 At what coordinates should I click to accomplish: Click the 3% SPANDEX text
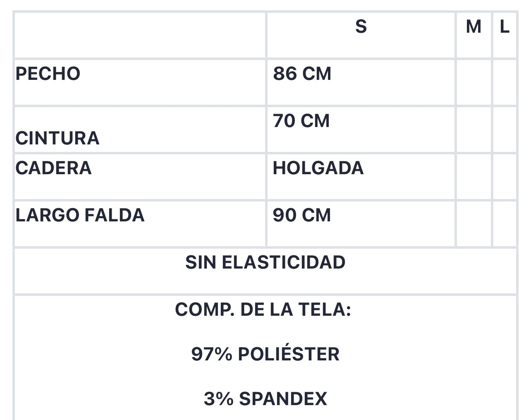point(265,399)
